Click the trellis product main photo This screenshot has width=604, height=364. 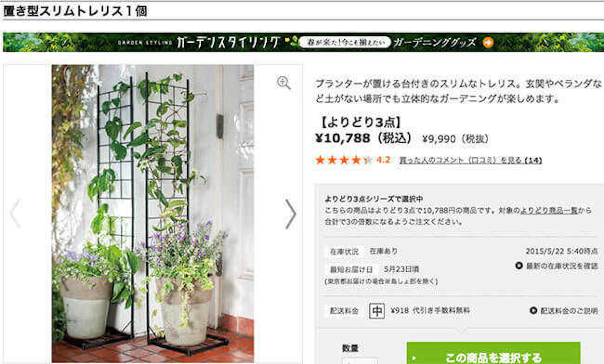click(x=153, y=213)
